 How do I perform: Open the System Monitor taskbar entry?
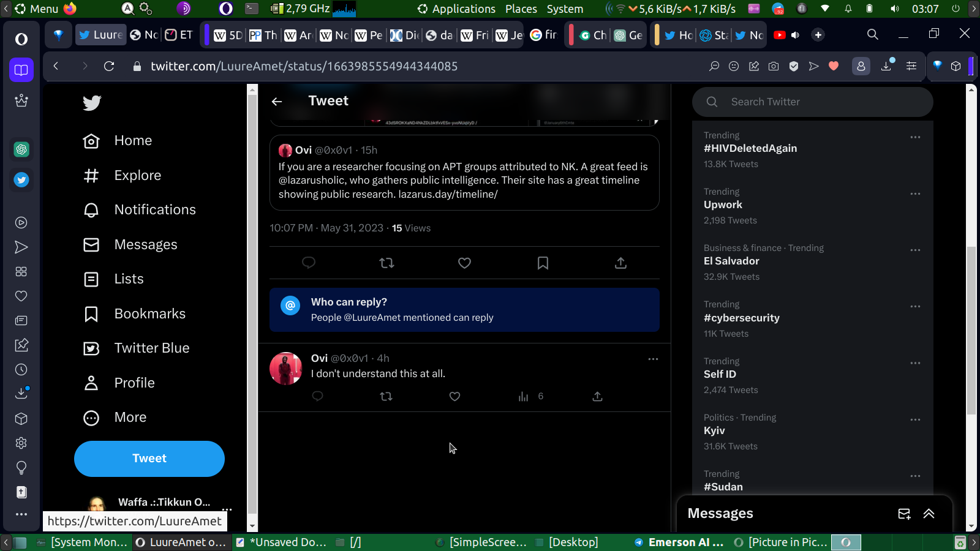click(82, 542)
